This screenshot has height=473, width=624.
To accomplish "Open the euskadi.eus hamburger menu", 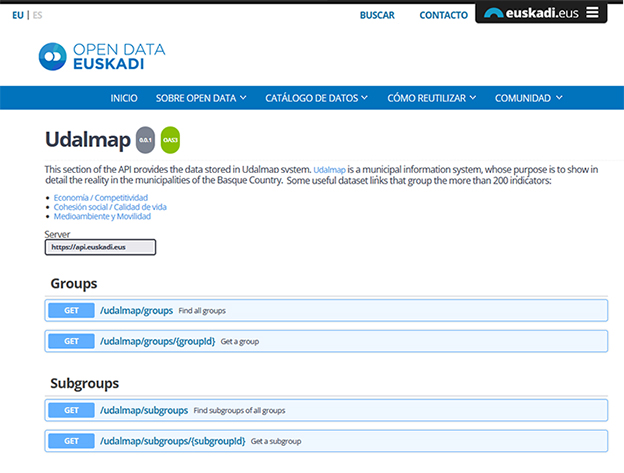I will pyautogui.click(x=592, y=13).
